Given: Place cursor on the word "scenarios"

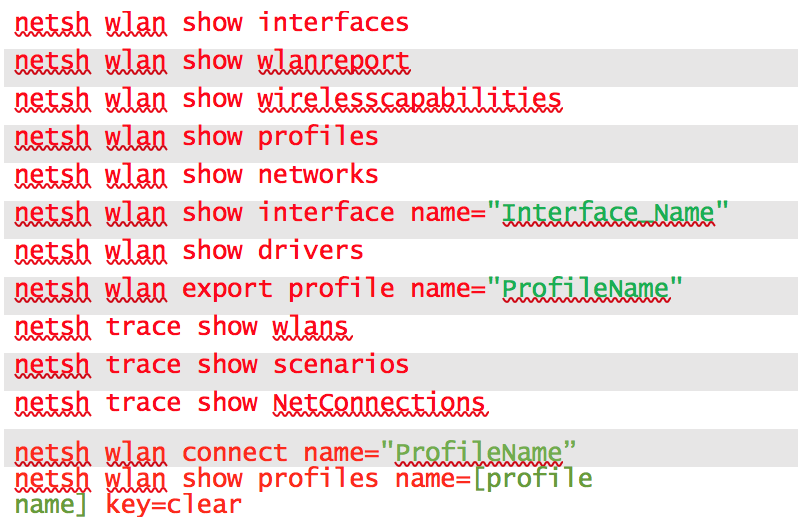Looking at the screenshot, I should pyautogui.click(x=341, y=365).
